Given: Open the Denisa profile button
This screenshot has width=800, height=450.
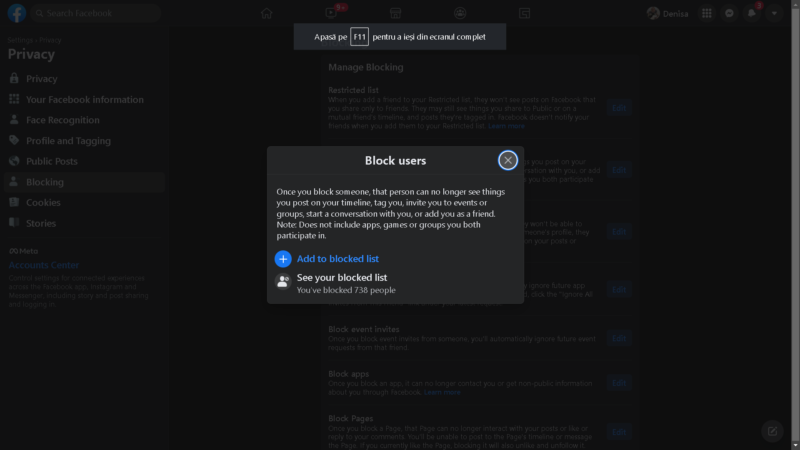Looking at the screenshot, I should [667, 14].
